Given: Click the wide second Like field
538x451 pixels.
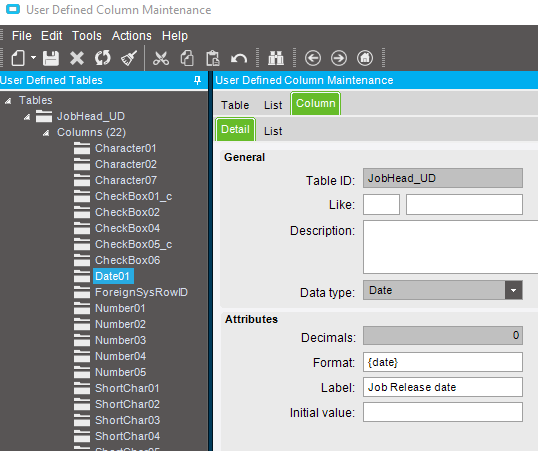Looking at the screenshot, I should 464,205.
